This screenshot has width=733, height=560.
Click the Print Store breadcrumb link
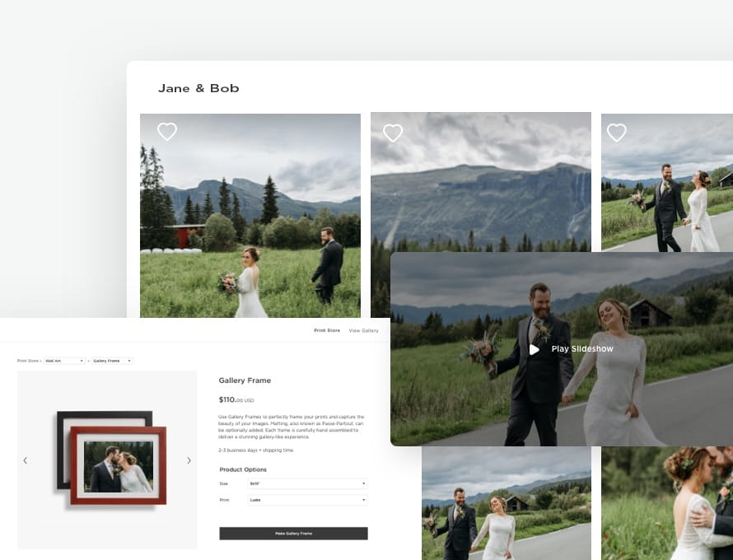tap(28, 361)
